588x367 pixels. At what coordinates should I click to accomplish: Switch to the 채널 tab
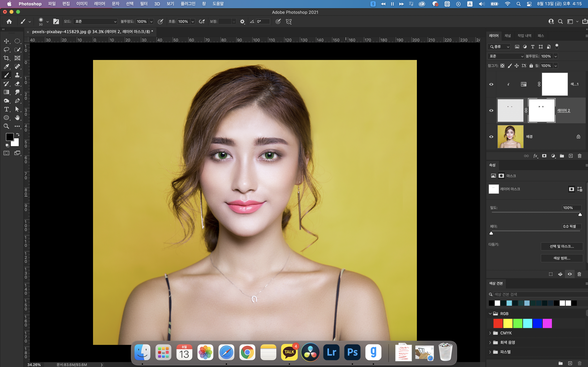coord(508,36)
